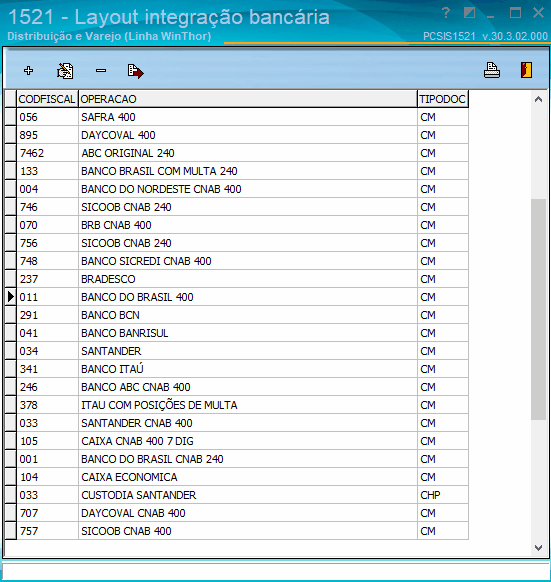Select the BRB CNAB 400 row
Screen dimensions: 551x582
(x=237, y=225)
